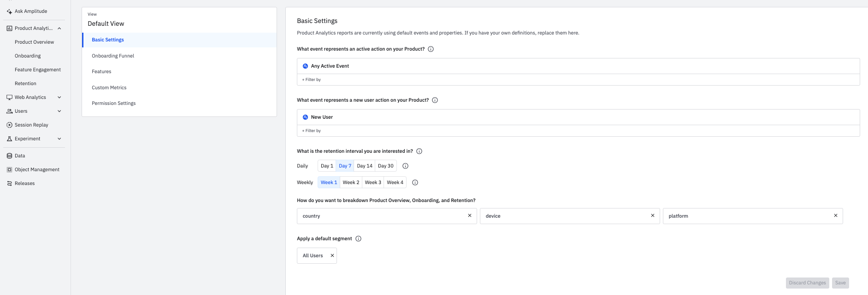Open the Onboarding Funnel settings tab
This screenshot has height=295, width=868.
pos(113,56)
